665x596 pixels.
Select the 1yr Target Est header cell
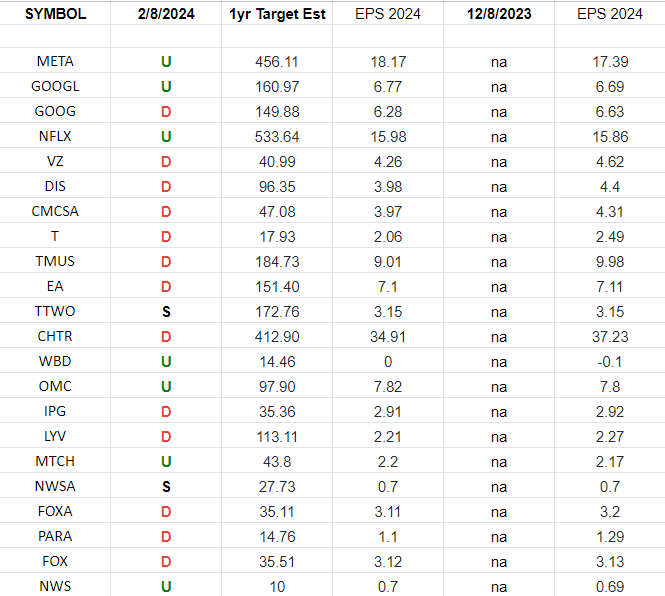277,14
